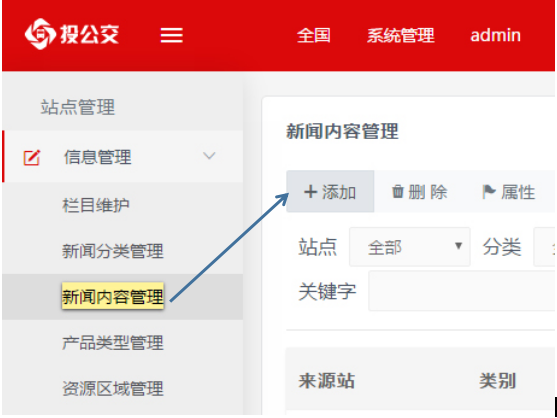The width and height of the screenshot is (557, 418).
Task: Click the admin user menu
Action: coord(496,36)
